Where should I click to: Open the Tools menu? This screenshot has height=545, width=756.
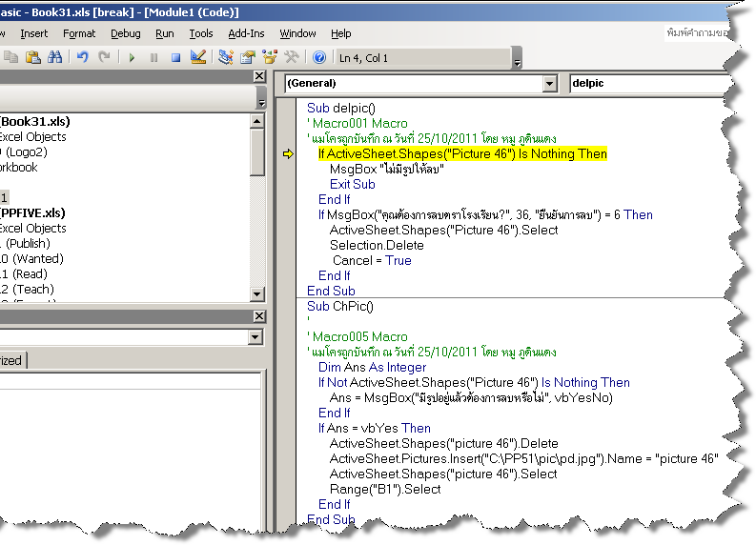pyautogui.click(x=201, y=33)
